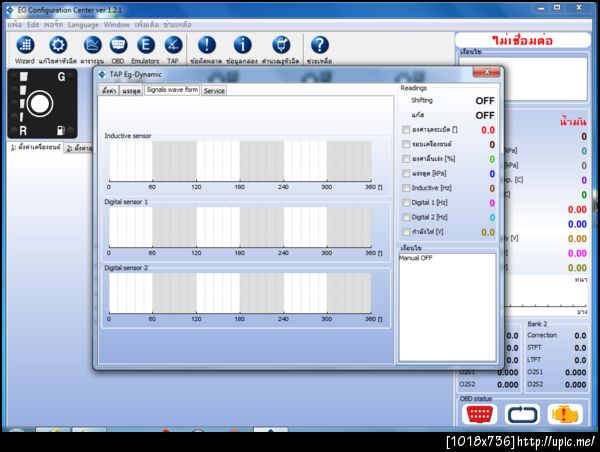Toggle the second Readings checkbox for engine RPM
Image resolution: width=600 pixels, height=452 pixels.
pyautogui.click(x=406, y=144)
